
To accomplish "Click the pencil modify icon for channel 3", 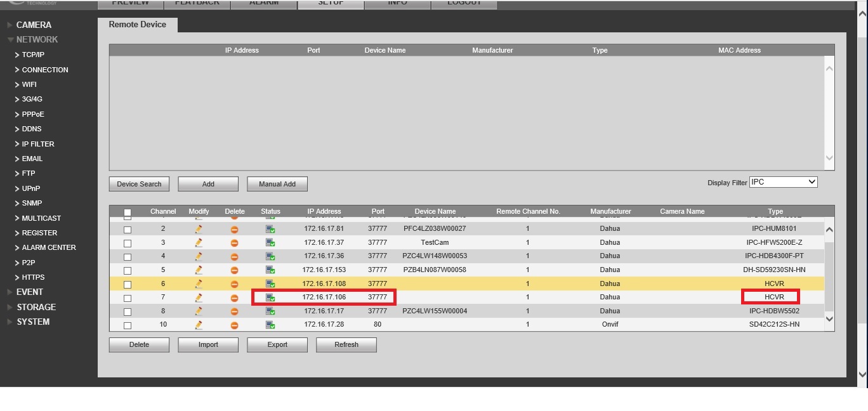I will pyautogui.click(x=199, y=243).
